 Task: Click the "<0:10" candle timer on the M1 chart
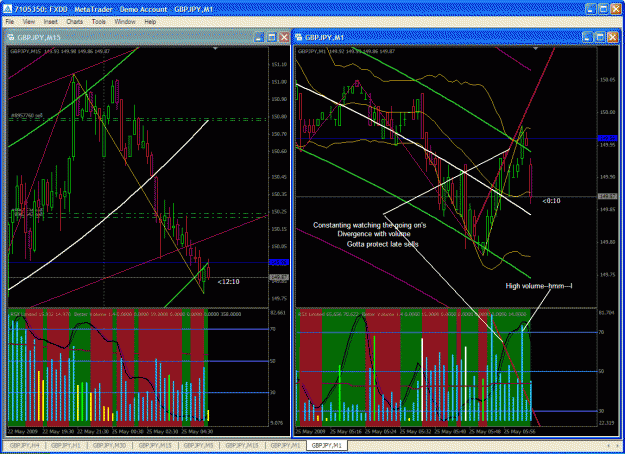click(x=551, y=200)
